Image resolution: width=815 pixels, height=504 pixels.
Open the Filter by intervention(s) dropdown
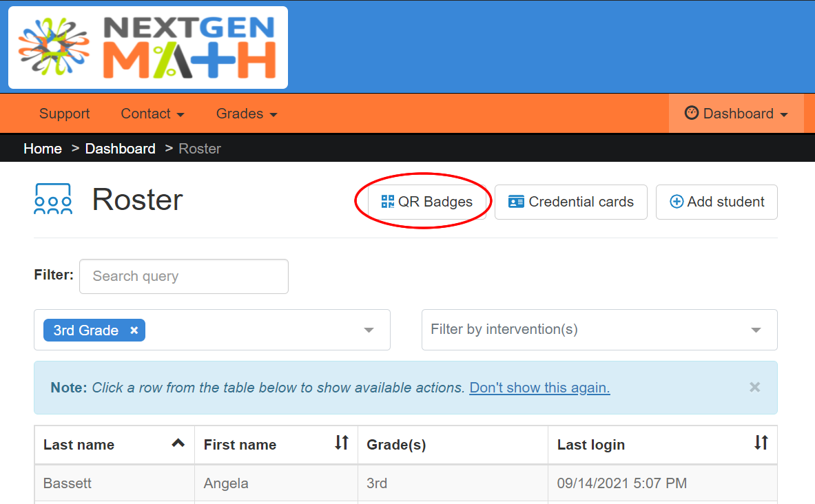point(599,330)
